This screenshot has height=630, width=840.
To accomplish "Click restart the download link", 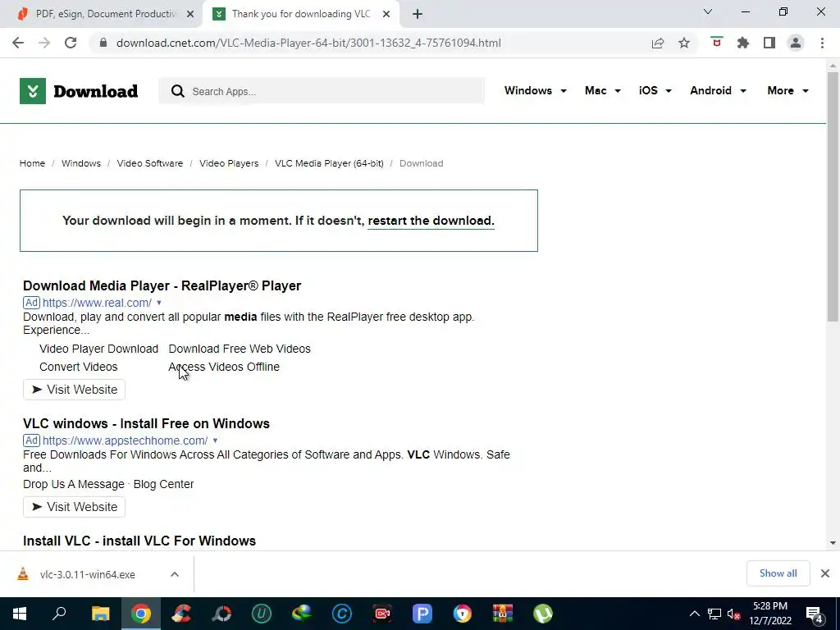I will 431,221.
